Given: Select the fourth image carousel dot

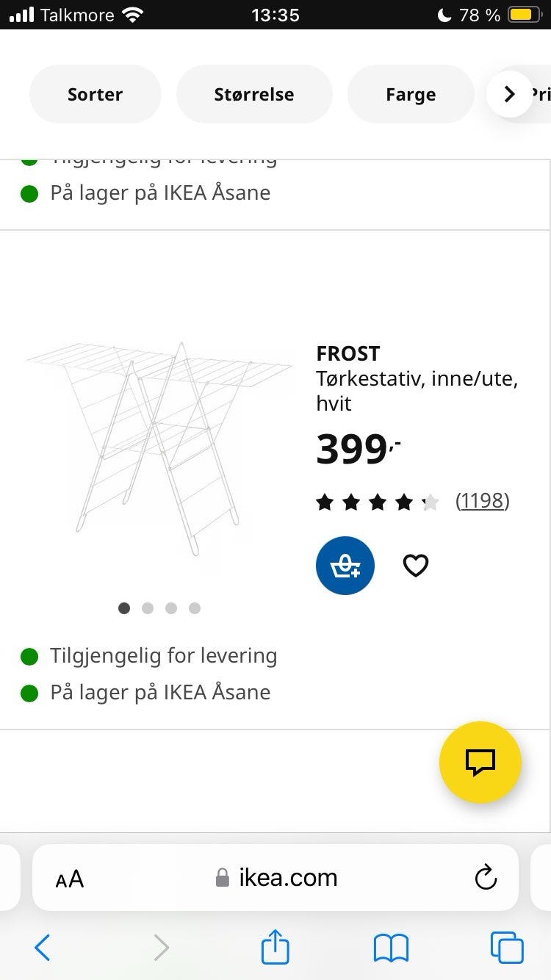Looking at the screenshot, I should coord(195,608).
